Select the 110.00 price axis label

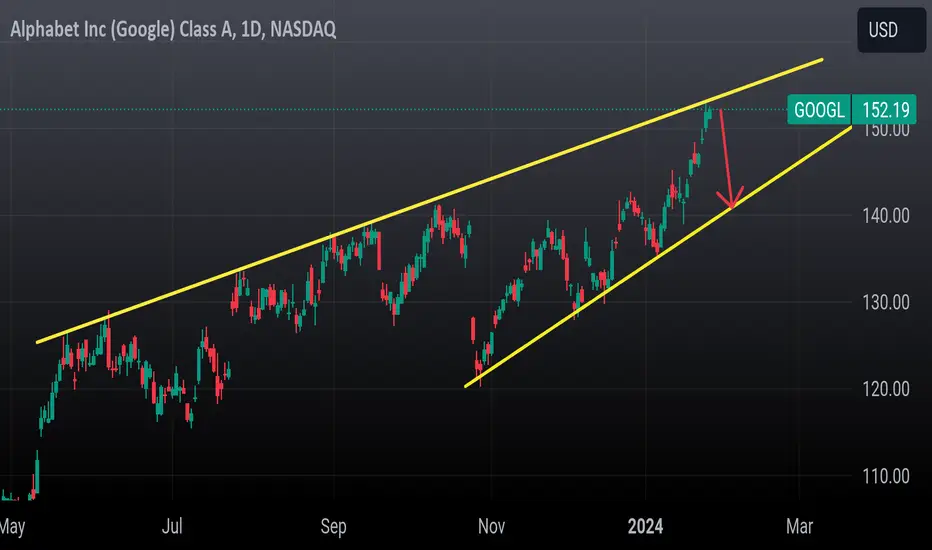tap(886, 476)
